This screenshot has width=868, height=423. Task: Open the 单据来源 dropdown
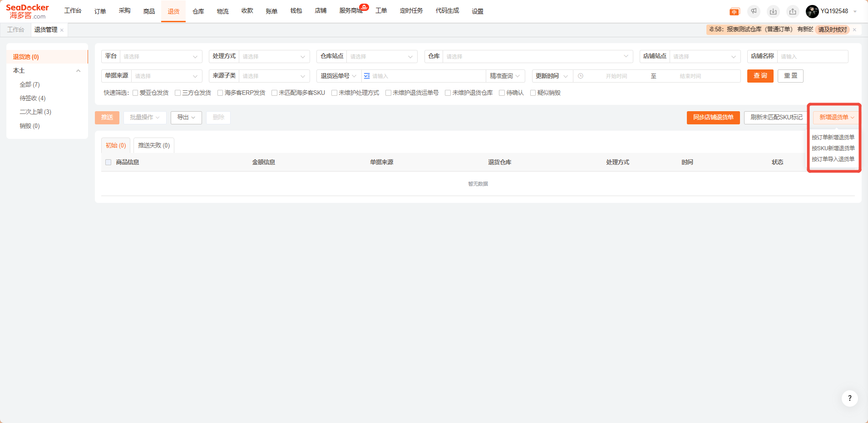[x=167, y=76]
